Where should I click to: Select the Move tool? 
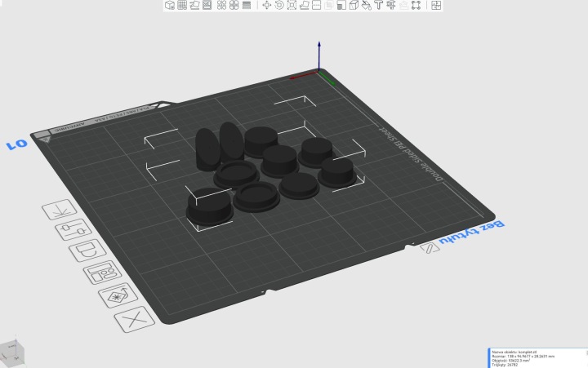[x=266, y=5]
